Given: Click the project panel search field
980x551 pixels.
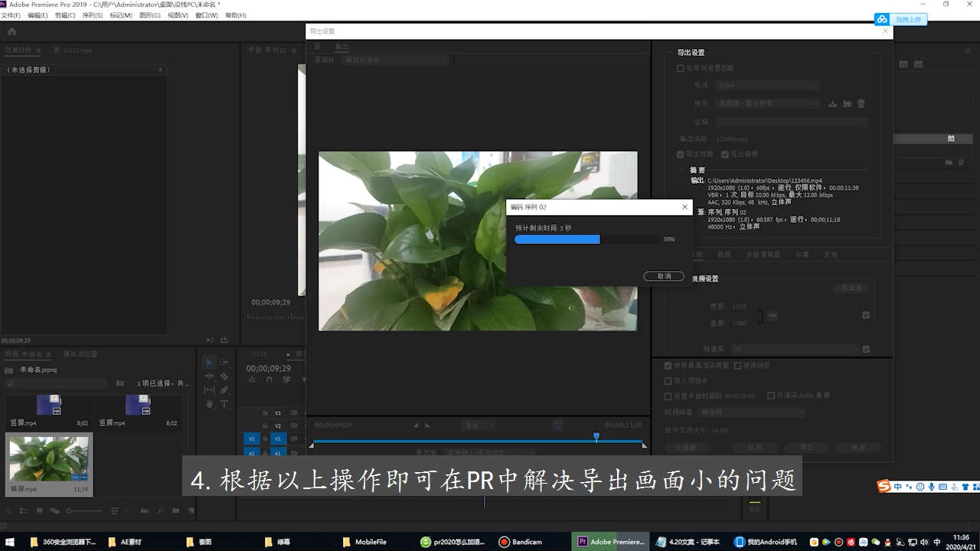Looking at the screenshot, I should (x=56, y=383).
